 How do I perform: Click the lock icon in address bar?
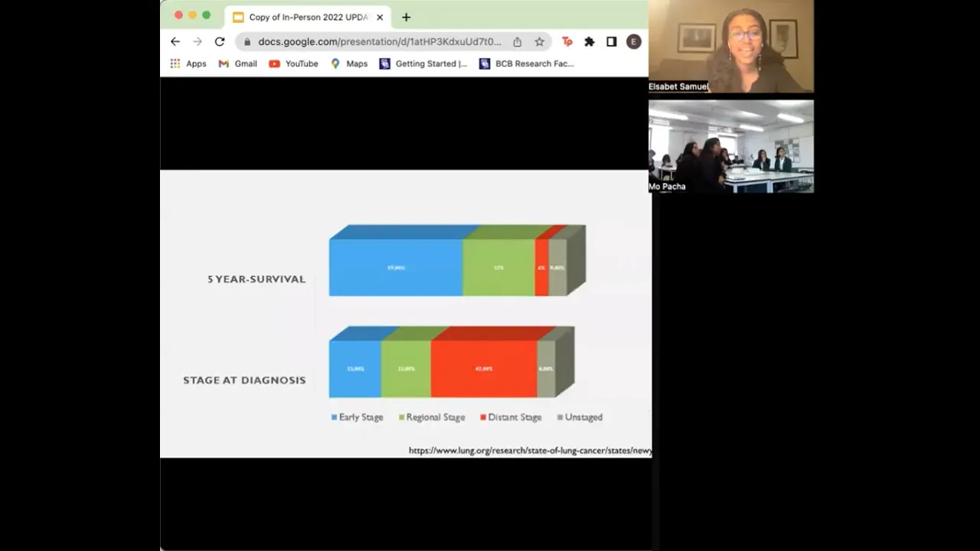click(247, 42)
